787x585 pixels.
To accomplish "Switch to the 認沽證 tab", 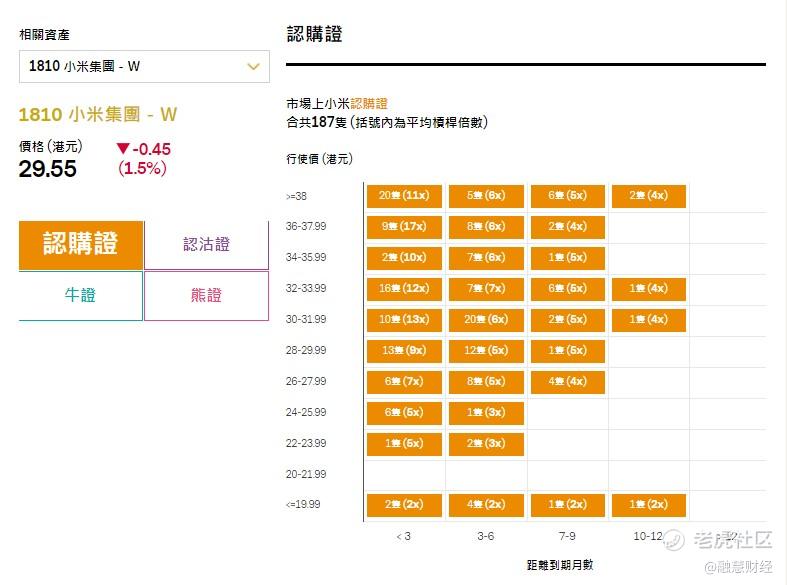I will point(206,244).
